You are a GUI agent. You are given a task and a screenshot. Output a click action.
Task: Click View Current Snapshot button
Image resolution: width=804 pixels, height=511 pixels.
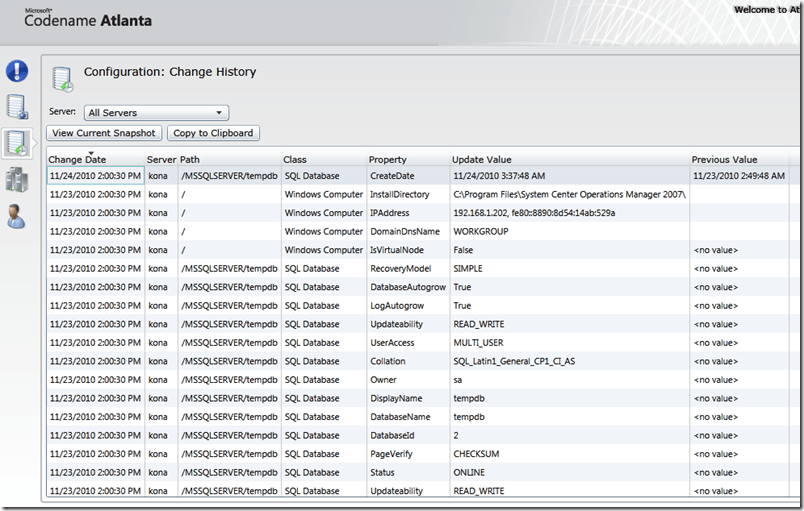coord(104,133)
